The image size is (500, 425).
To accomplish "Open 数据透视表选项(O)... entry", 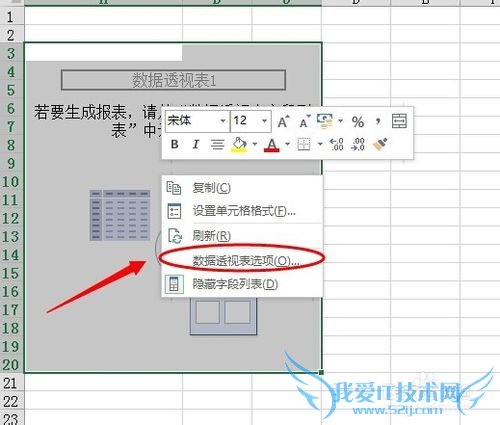I will pos(242,261).
